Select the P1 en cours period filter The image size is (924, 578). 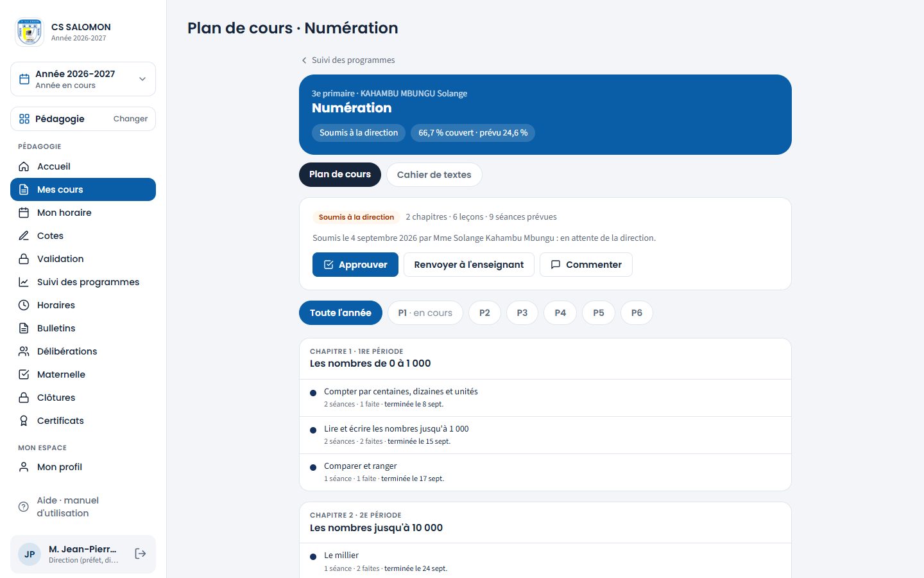425,313
